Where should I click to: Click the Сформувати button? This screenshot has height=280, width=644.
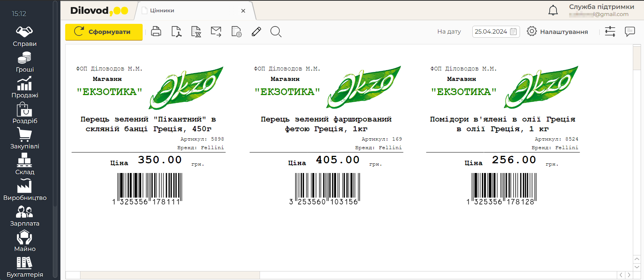[104, 32]
